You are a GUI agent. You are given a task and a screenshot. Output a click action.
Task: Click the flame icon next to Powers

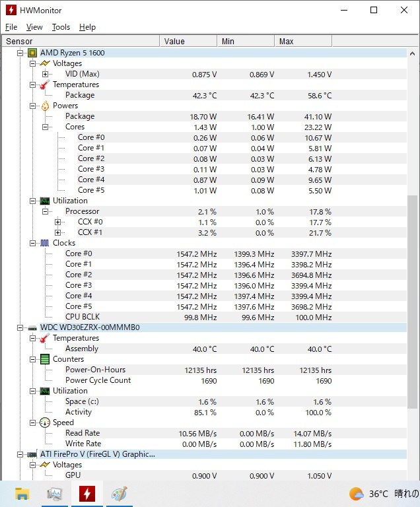point(45,106)
